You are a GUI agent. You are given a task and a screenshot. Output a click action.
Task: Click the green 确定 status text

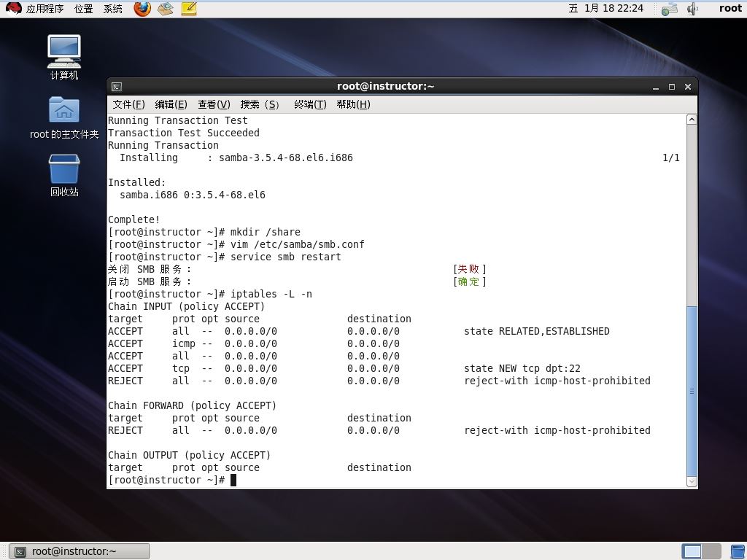469,281
